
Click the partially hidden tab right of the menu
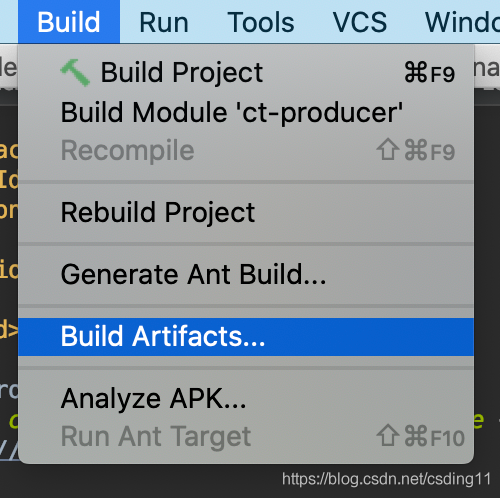pos(487,68)
